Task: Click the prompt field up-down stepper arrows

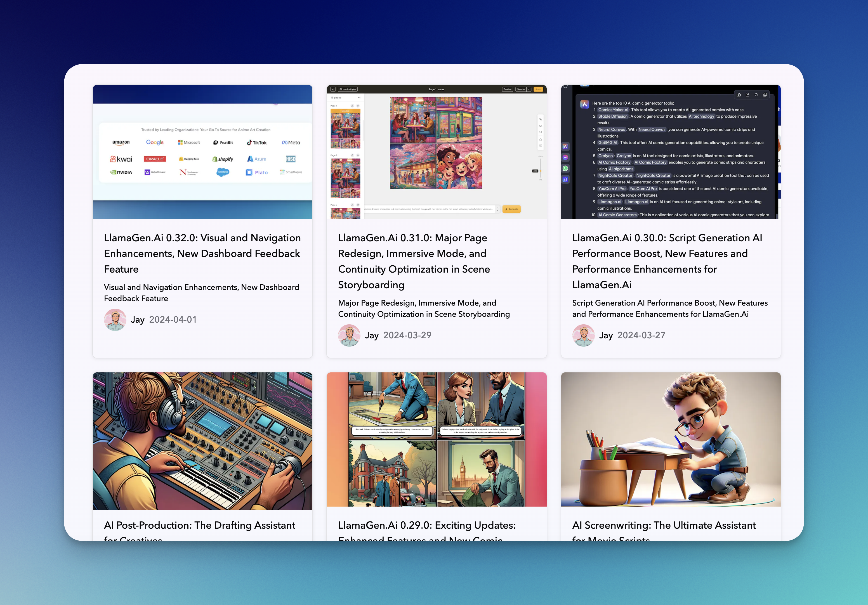Action: click(x=497, y=209)
